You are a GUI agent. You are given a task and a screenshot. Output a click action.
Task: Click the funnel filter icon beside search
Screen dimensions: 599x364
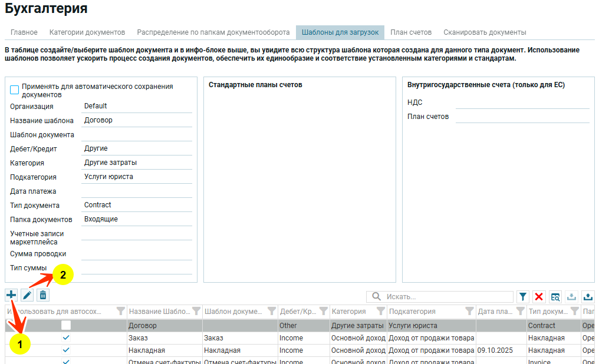tap(523, 297)
